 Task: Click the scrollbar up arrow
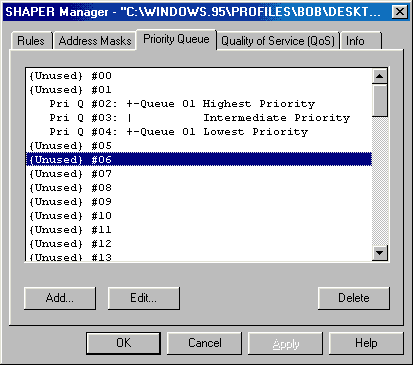[379, 76]
